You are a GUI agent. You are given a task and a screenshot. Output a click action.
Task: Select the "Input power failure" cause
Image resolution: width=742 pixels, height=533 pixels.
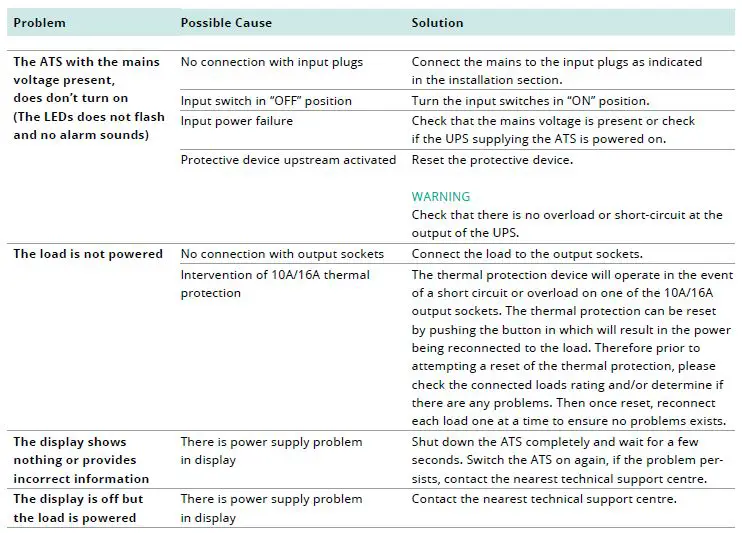[236, 121]
